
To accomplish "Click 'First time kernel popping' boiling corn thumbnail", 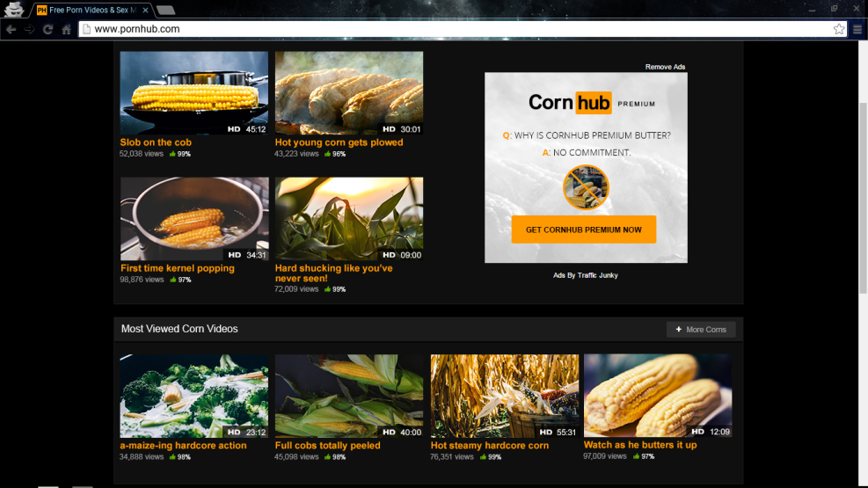I will [194, 218].
